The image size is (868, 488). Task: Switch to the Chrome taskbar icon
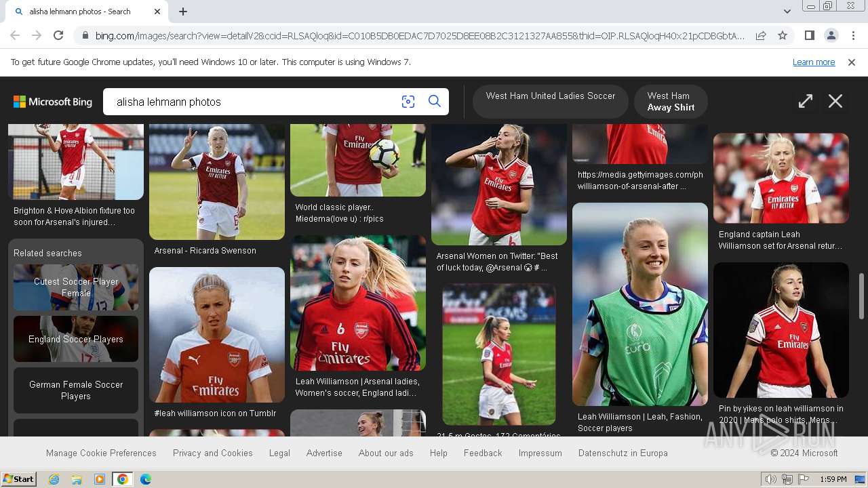click(x=123, y=479)
